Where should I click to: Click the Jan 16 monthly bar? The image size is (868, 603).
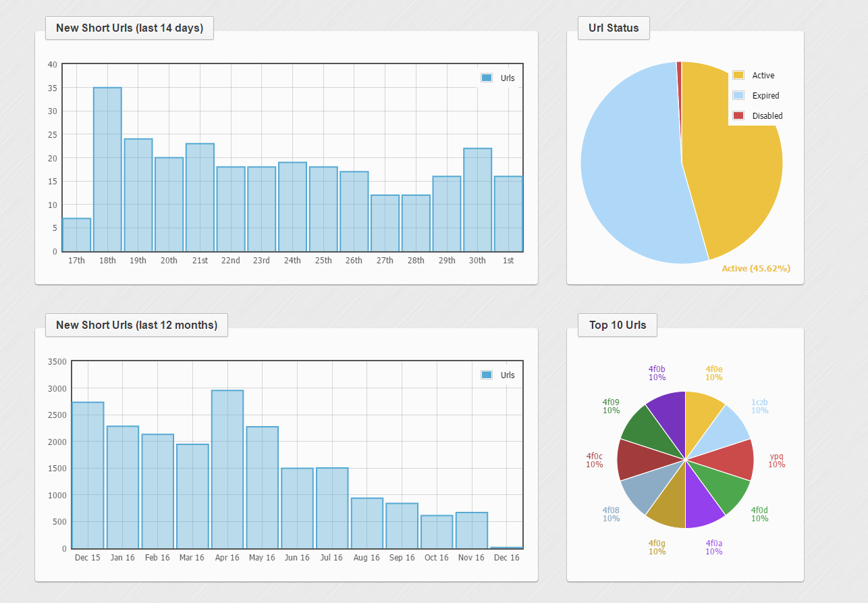[x=123, y=488]
